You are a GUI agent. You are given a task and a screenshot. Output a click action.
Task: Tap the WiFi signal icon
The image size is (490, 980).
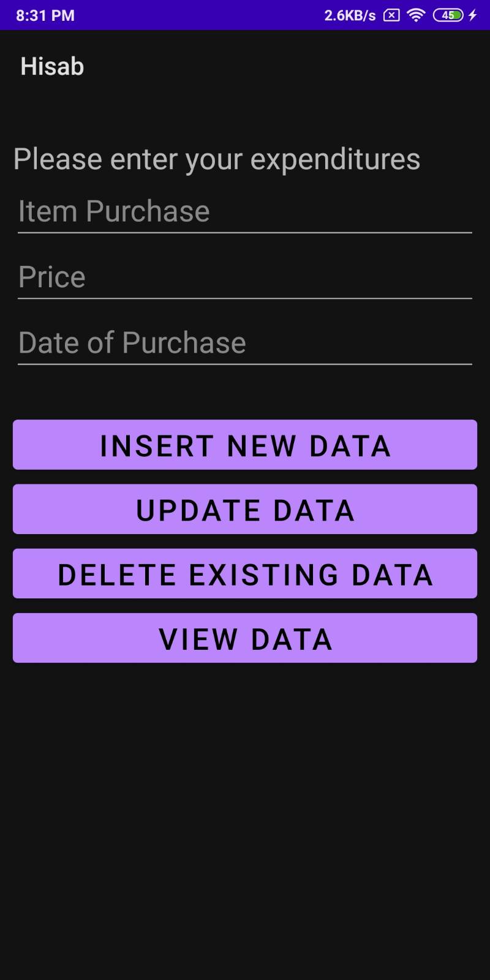point(416,15)
